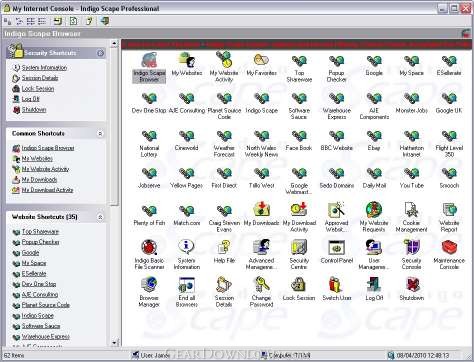Click the Change Password key icon
Image resolution: width=474 pixels, height=362 pixels.
coord(262,285)
